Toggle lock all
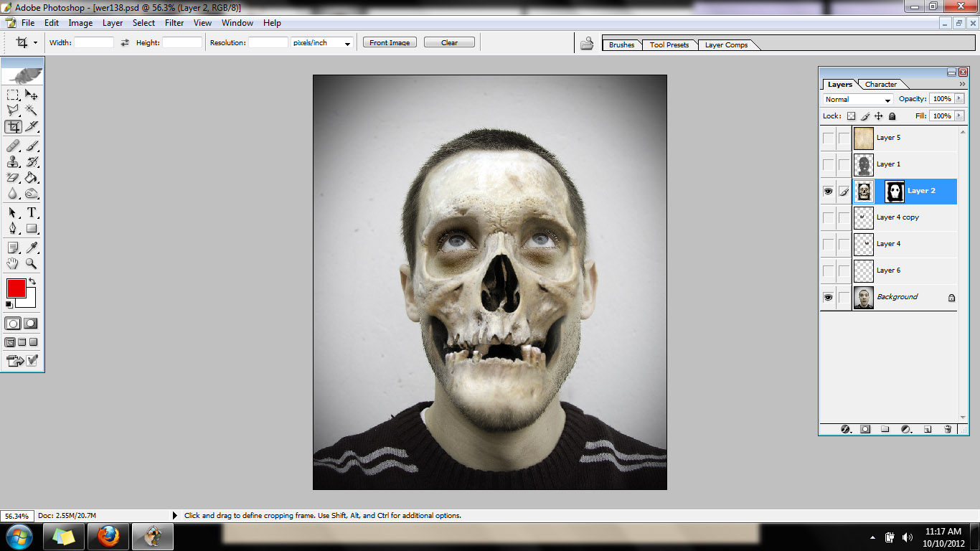This screenshot has width=980, height=551. click(892, 116)
